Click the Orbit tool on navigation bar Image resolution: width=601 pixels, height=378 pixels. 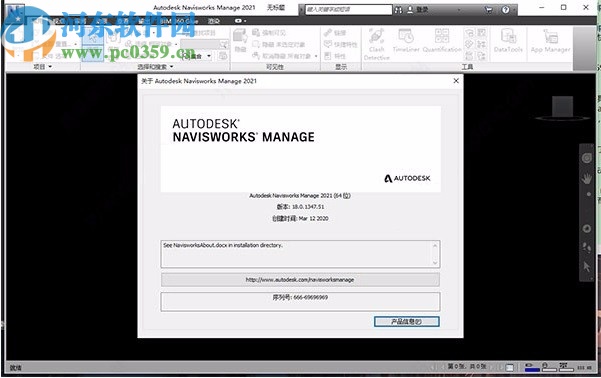point(586,228)
